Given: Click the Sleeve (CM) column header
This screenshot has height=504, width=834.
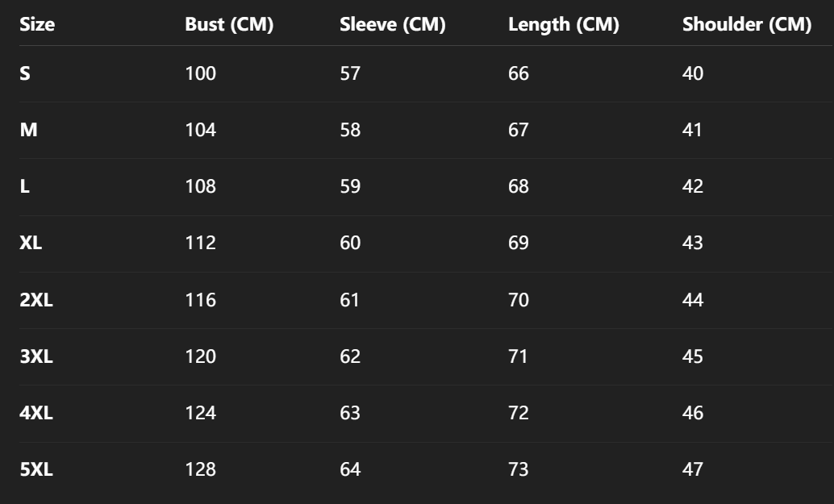Looking at the screenshot, I should [x=393, y=25].
